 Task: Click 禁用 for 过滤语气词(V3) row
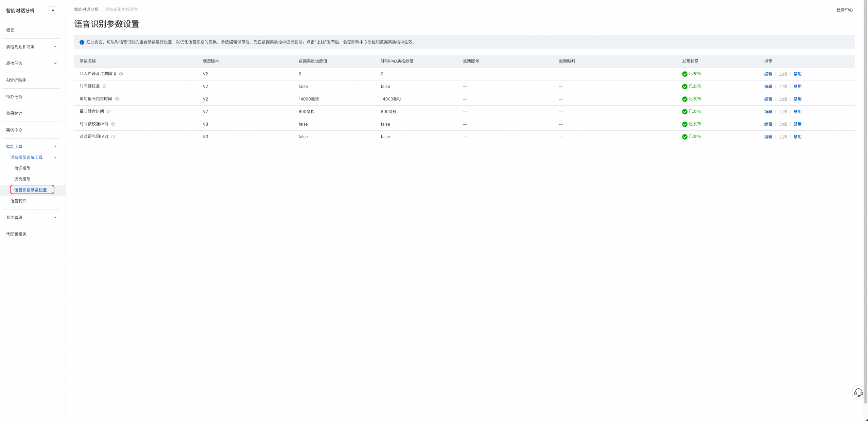(797, 137)
